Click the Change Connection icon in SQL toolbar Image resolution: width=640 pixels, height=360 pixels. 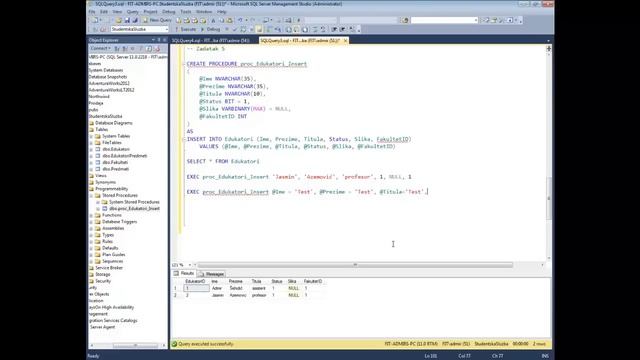(103, 29)
